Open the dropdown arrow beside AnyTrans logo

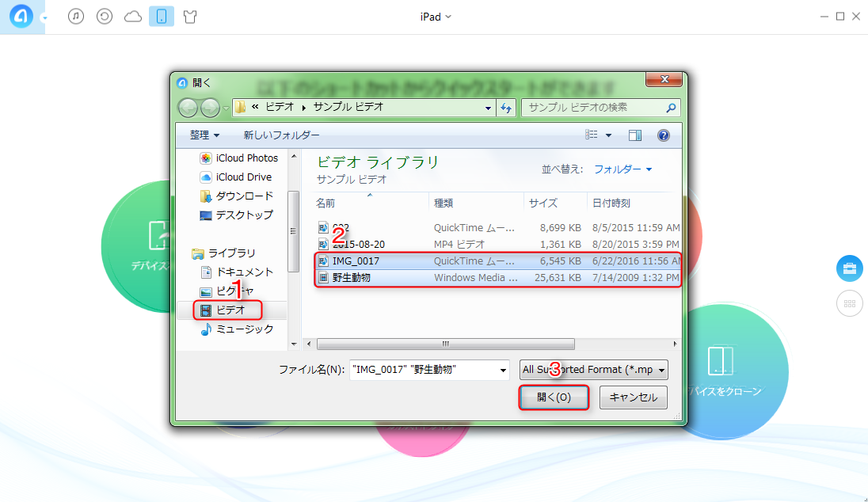(44, 17)
